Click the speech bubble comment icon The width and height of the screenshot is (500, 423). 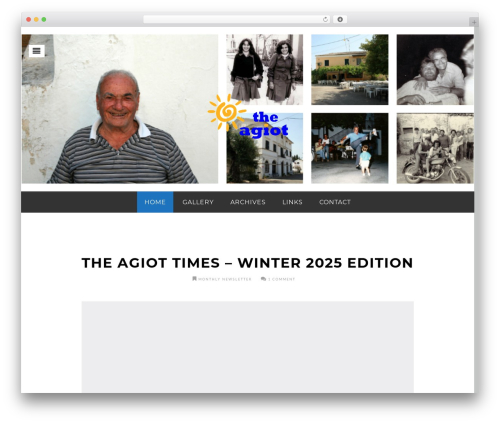click(264, 279)
